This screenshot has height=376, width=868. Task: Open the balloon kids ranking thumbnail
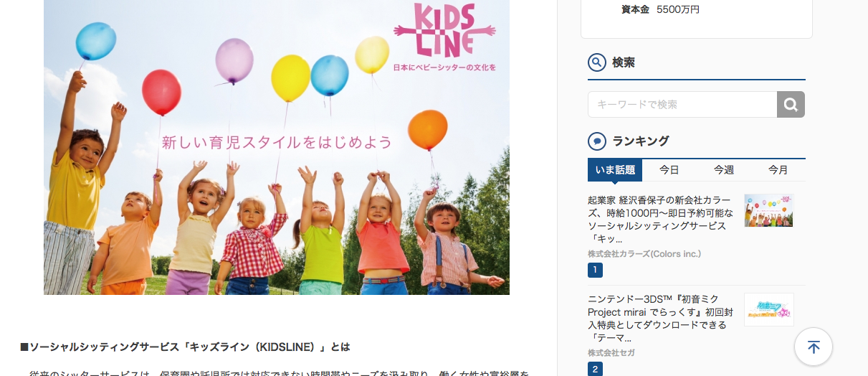pyautogui.click(x=768, y=210)
